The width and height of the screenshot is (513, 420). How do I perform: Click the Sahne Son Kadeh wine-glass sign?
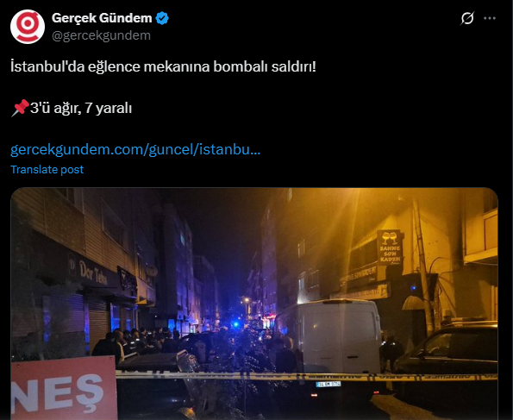tap(390, 248)
